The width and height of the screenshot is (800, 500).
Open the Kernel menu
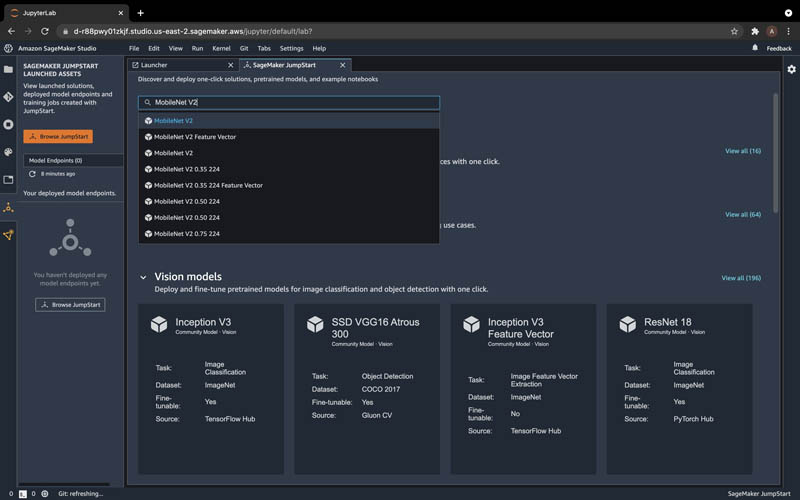coord(221,48)
